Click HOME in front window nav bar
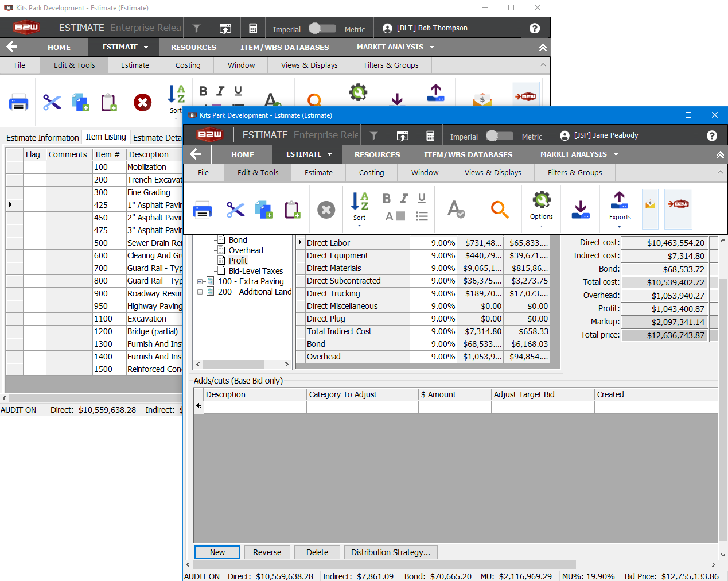 point(243,154)
